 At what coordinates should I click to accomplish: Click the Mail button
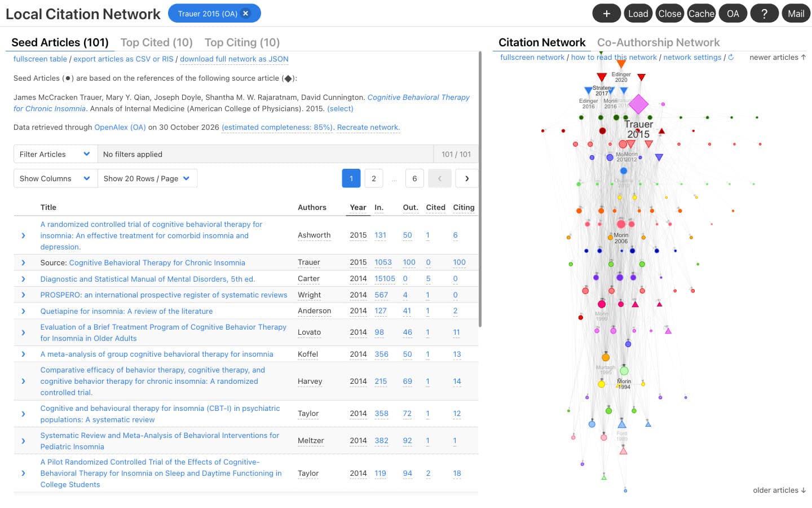(796, 14)
